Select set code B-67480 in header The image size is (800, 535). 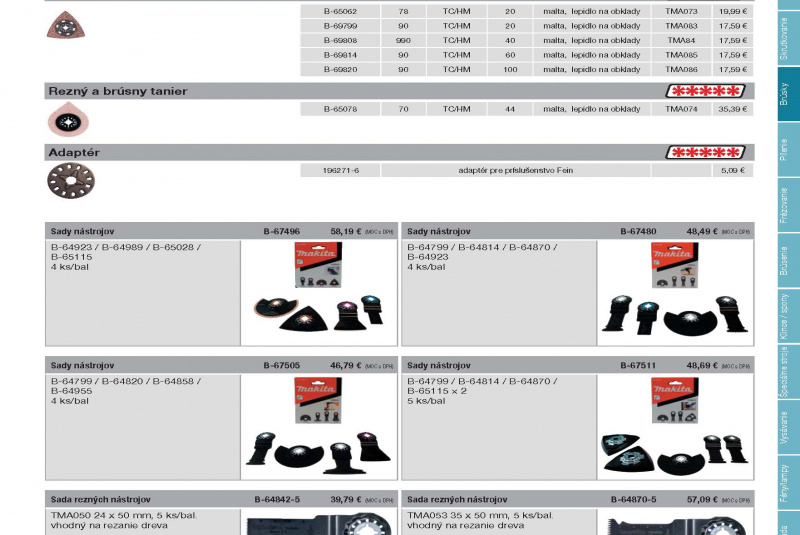click(x=638, y=232)
